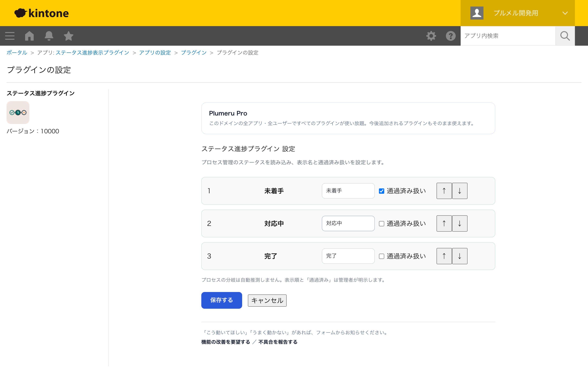Click the ステータス進捗プラグイン sidebar title

point(41,93)
